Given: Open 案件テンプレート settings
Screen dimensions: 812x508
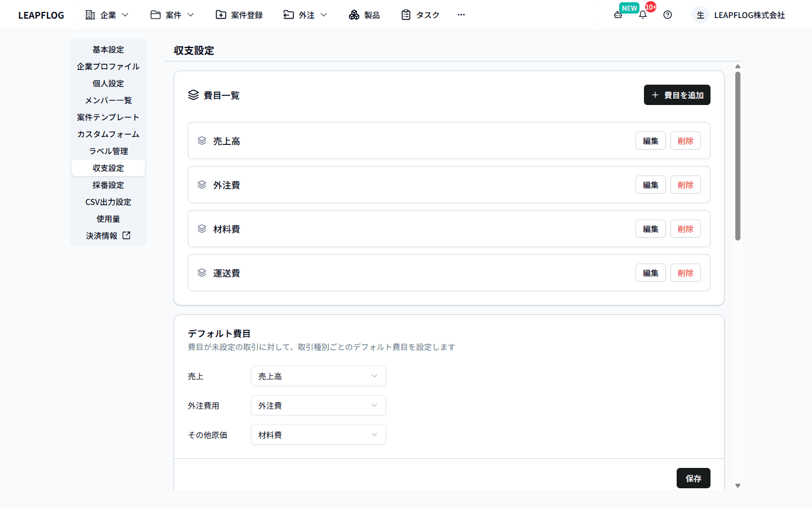Looking at the screenshot, I should [108, 117].
